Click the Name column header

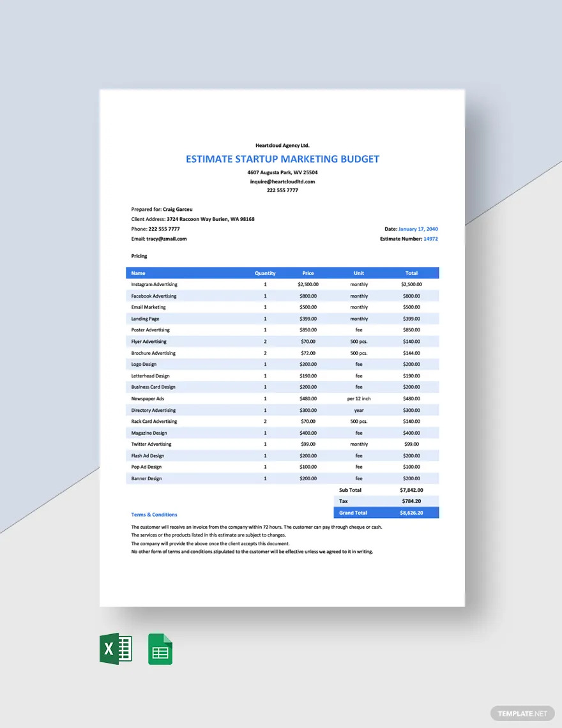point(139,273)
